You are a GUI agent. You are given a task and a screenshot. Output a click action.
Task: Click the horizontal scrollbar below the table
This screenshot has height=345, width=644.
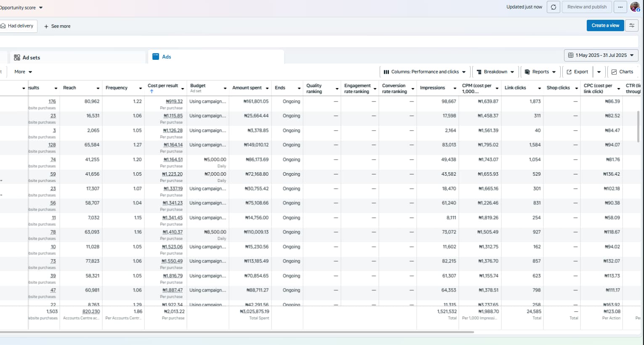pyautogui.click(x=236, y=332)
